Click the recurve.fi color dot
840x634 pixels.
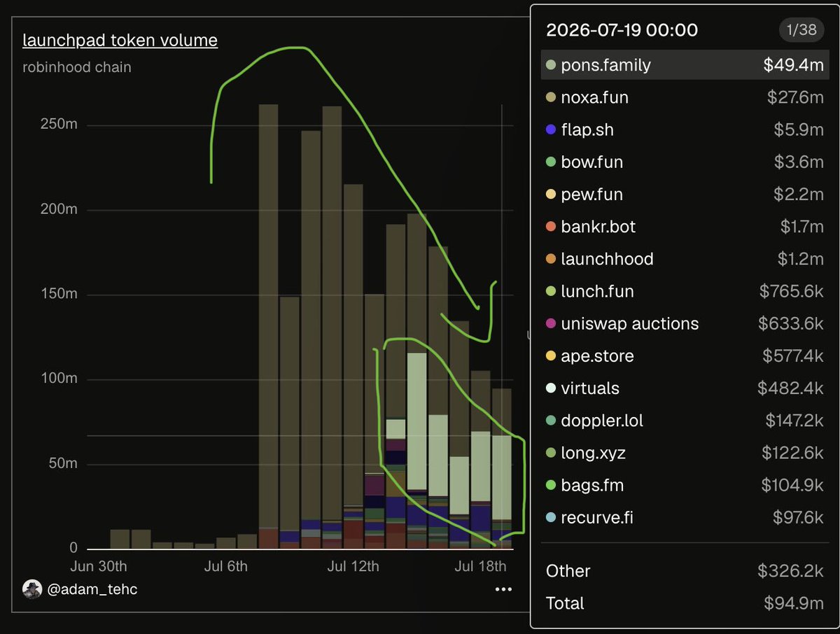[551, 517]
